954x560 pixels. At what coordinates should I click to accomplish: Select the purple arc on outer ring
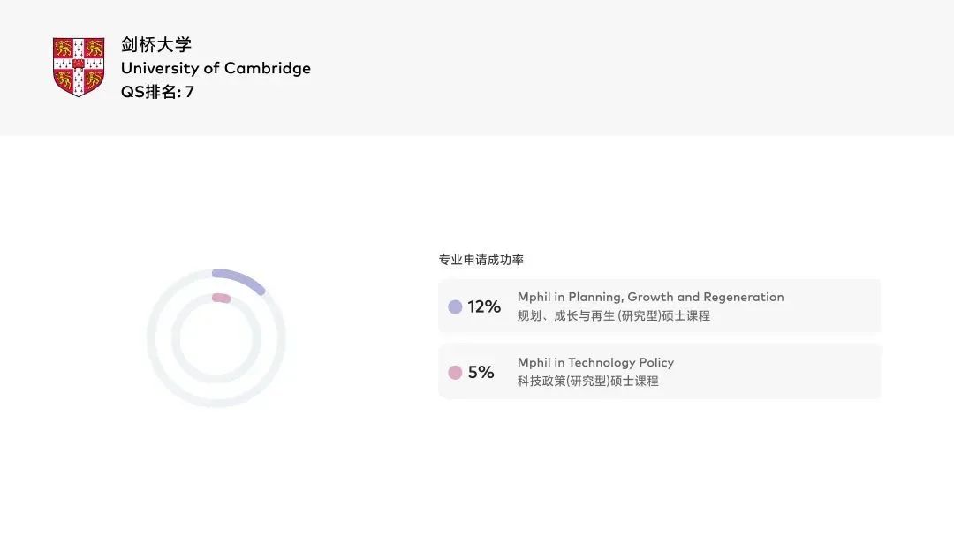click(240, 276)
